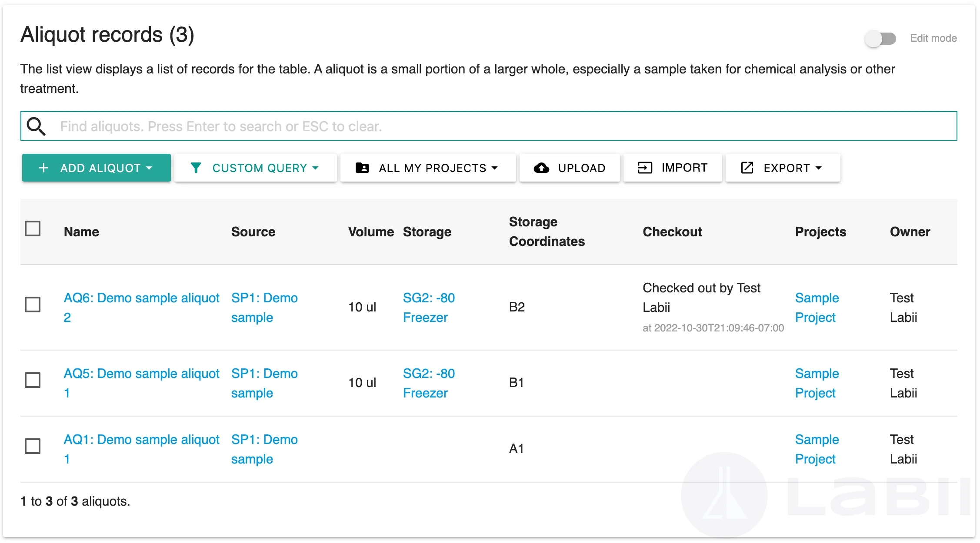Click the plus icon on Add Aliquot
980x543 pixels.
(43, 168)
